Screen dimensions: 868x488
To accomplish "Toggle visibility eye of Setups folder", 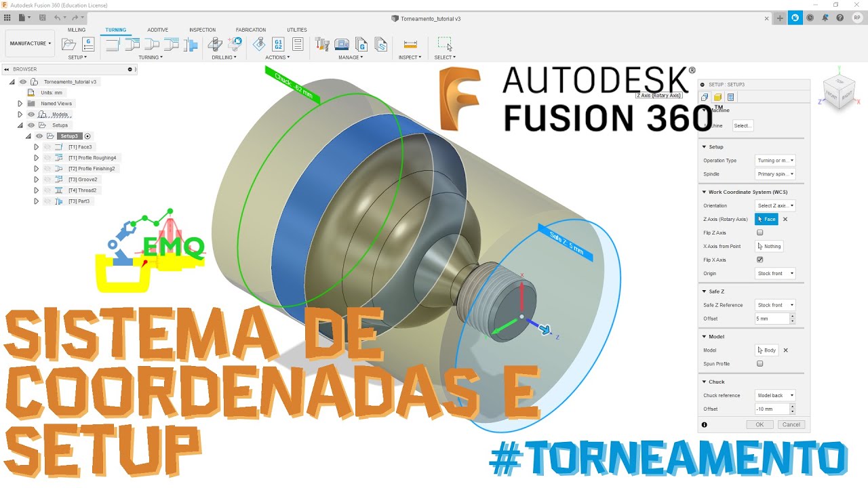I will tap(31, 125).
